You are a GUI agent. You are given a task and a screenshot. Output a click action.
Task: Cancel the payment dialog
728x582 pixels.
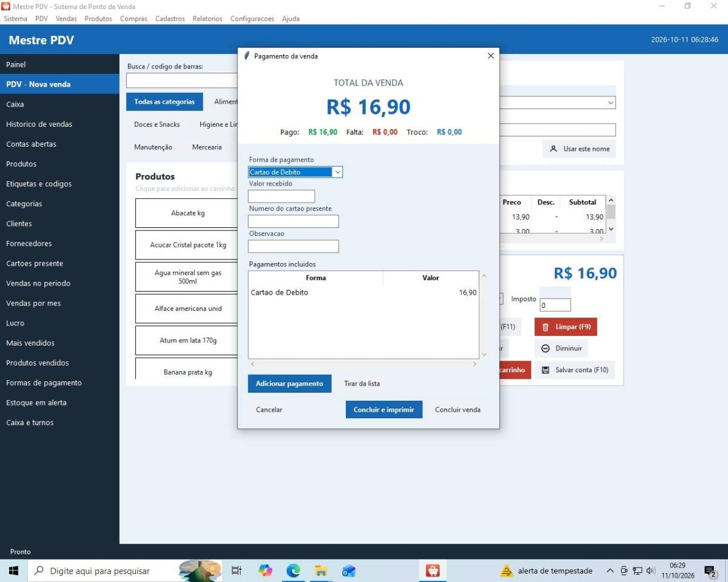tap(269, 410)
